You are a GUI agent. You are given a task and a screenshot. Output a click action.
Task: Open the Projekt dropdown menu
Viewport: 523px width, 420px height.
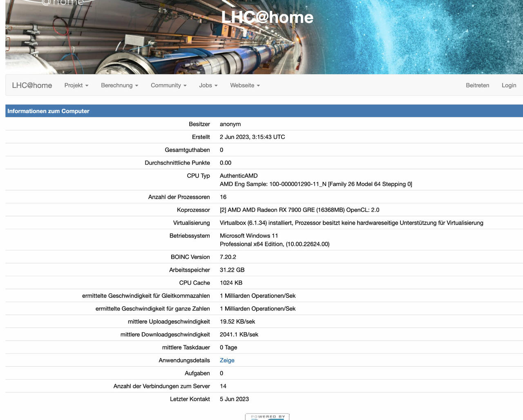click(x=76, y=85)
